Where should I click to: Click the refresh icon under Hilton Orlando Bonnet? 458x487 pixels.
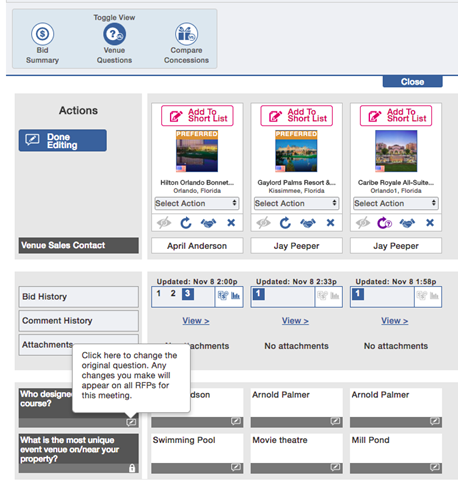(x=186, y=223)
